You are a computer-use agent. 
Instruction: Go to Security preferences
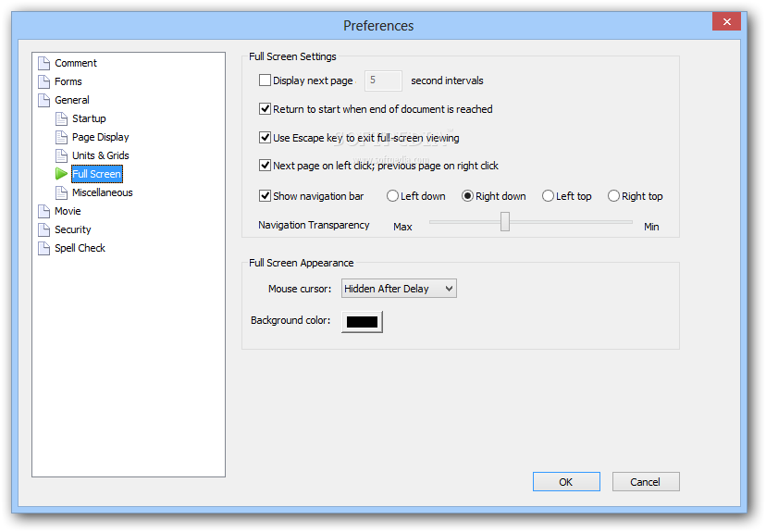click(73, 230)
